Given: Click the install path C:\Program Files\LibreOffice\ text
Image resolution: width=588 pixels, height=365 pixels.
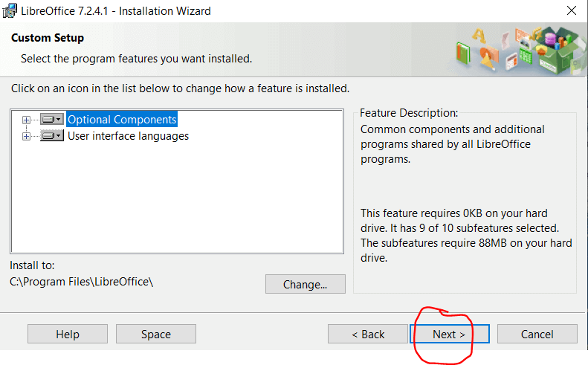Looking at the screenshot, I should click(x=82, y=281).
